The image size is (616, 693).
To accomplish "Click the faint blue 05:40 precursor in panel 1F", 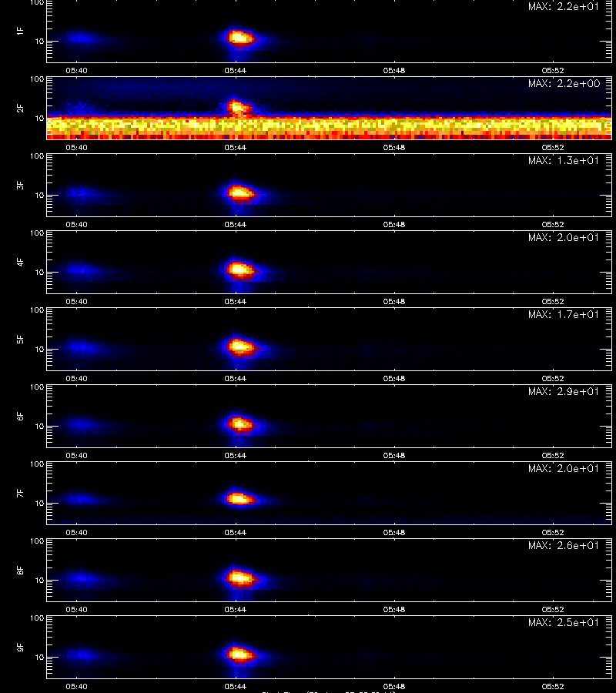I will click(x=80, y=38).
